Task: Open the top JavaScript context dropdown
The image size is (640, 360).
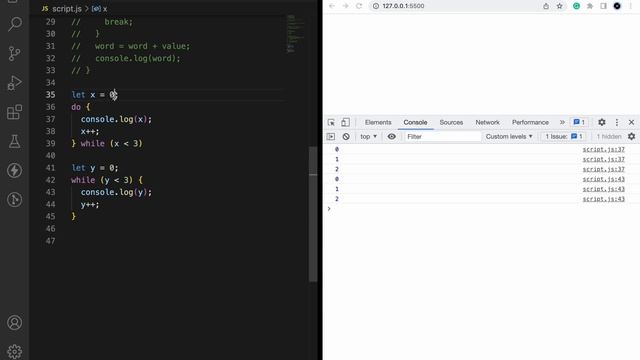Action: tap(368, 136)
